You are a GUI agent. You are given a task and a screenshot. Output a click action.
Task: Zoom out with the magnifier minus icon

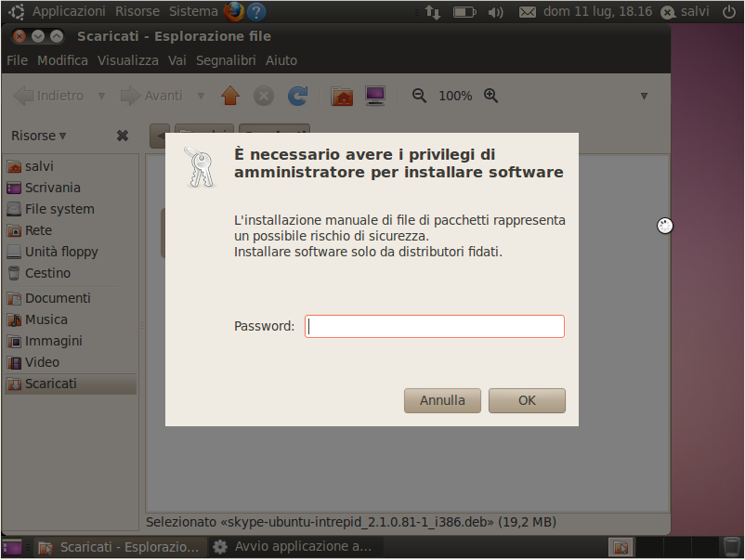[x=419, y=96]
